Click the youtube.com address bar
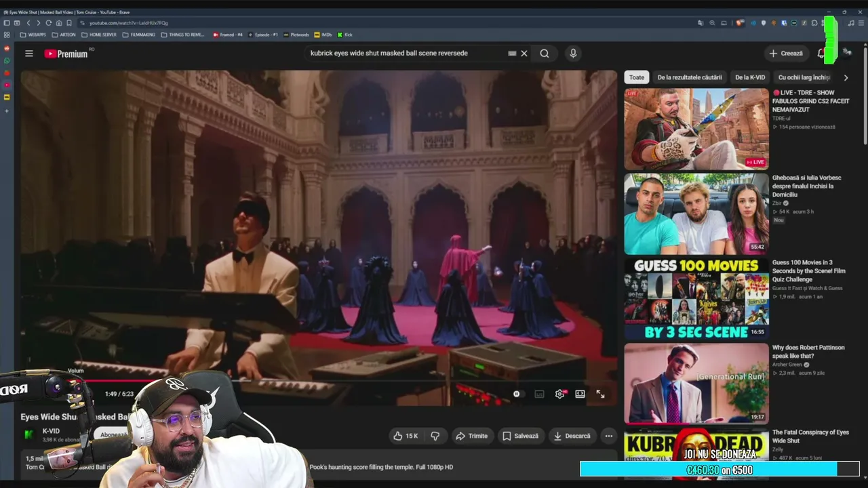Viewport: 868px width, 488px height. (387, 23)
